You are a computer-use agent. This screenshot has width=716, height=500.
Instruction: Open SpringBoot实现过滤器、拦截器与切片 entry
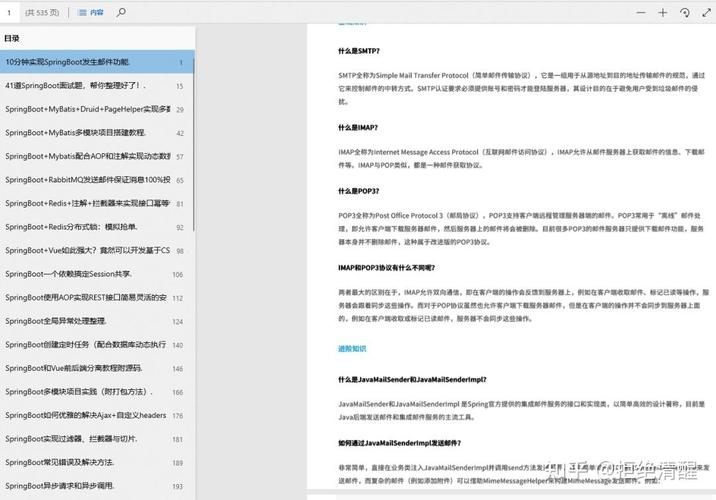point(97,439)
